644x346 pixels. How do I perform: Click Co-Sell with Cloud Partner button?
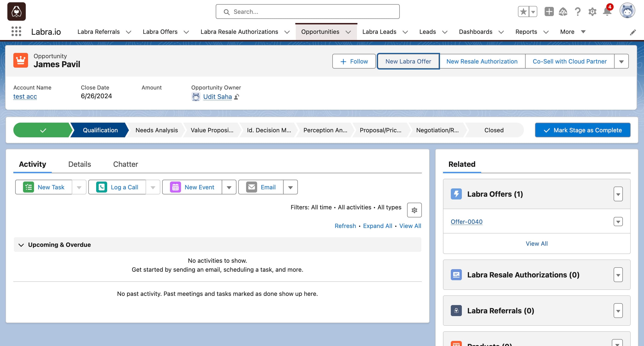(569, 61)
